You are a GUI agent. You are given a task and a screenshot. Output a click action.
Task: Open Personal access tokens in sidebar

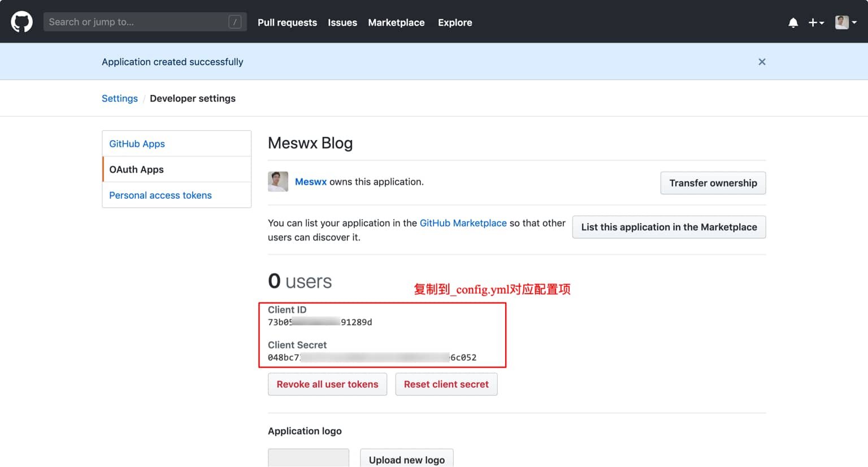177,195
